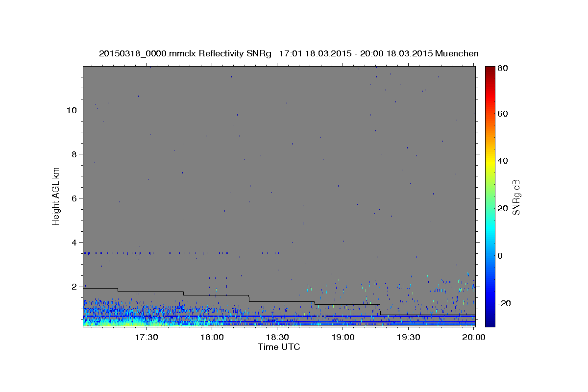Click the colorbar value 40
The width and height of the screenshot is (588, 392).
(502, 161)
